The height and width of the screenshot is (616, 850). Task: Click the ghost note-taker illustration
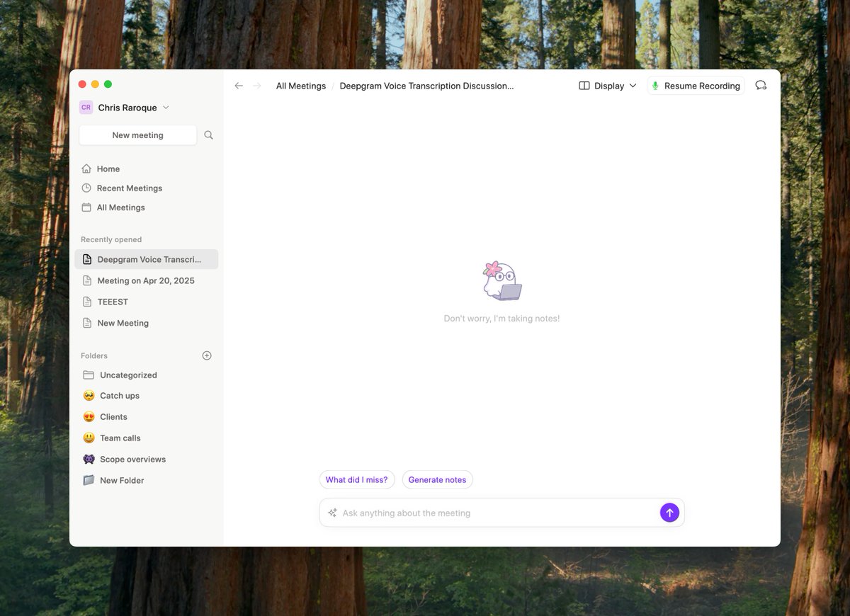[x=502, y=281]
